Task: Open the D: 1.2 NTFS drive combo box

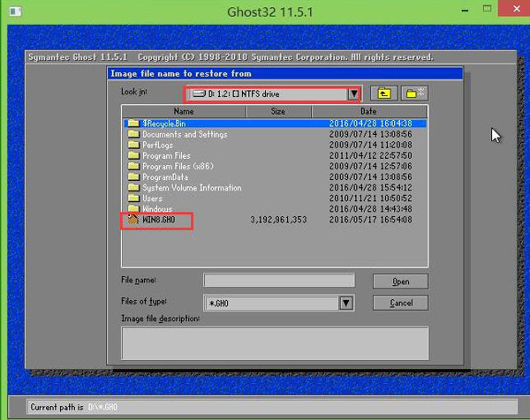Action: [273, 94]
